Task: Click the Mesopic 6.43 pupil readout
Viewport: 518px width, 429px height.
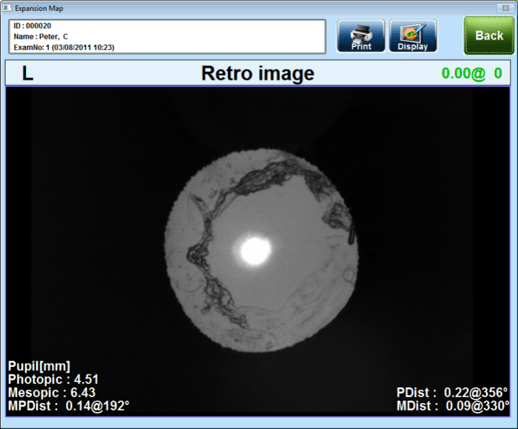Action: click(52, 392)
